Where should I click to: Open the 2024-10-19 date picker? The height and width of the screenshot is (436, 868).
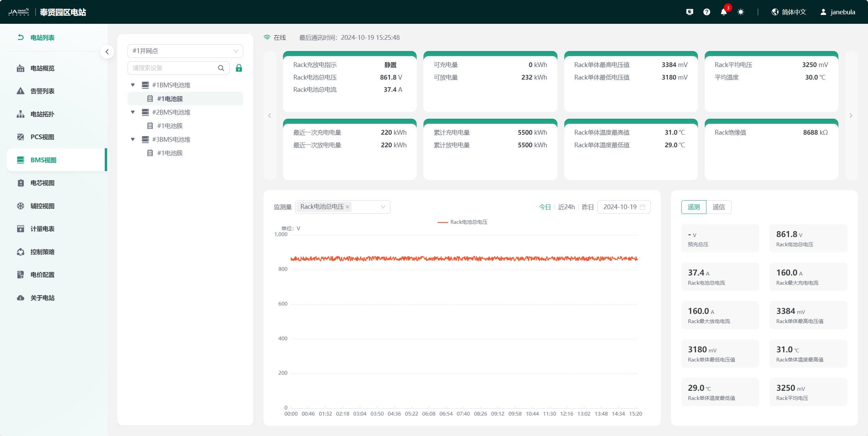623,207
